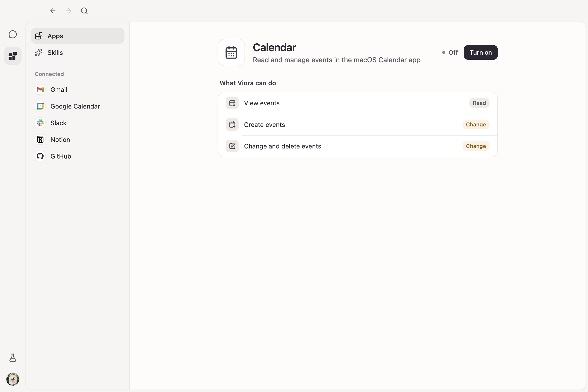Click the Calendar title heading

point(274,48)
